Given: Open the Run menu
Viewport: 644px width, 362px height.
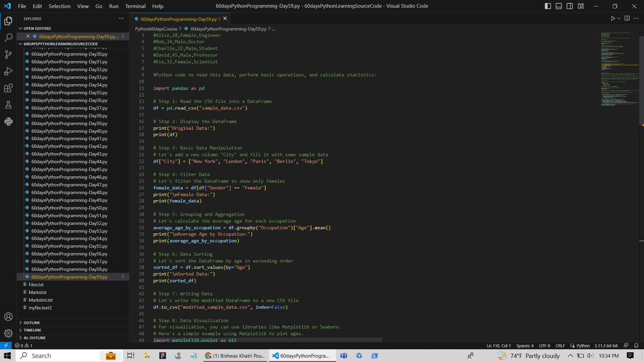Looking at the screenshot, I should tap(114, 6).
